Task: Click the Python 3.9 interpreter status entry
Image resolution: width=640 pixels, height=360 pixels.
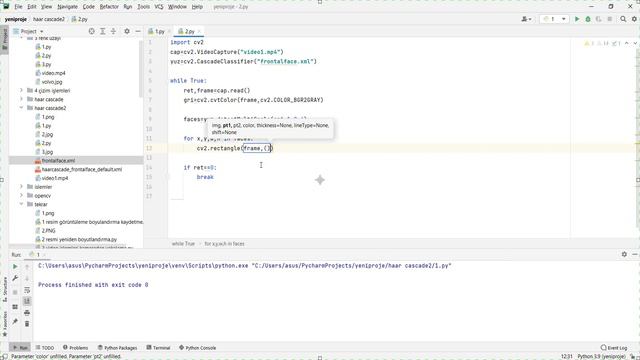Action: 601,357
